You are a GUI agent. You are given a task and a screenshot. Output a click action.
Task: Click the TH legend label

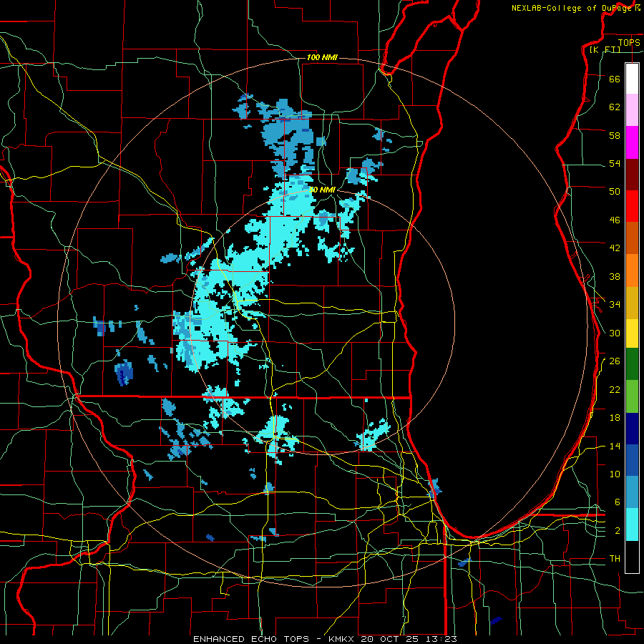615,559
